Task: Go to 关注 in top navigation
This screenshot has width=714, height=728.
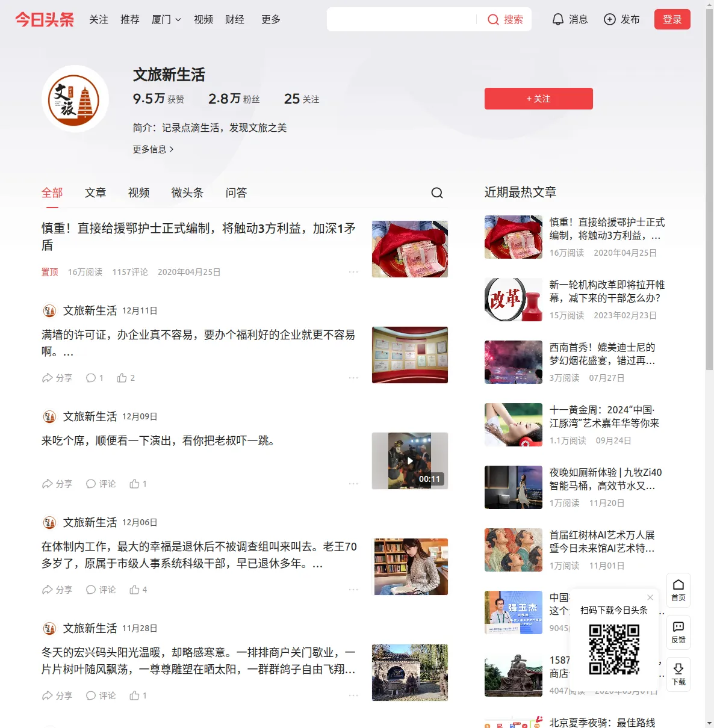Action: coord(99,20)
